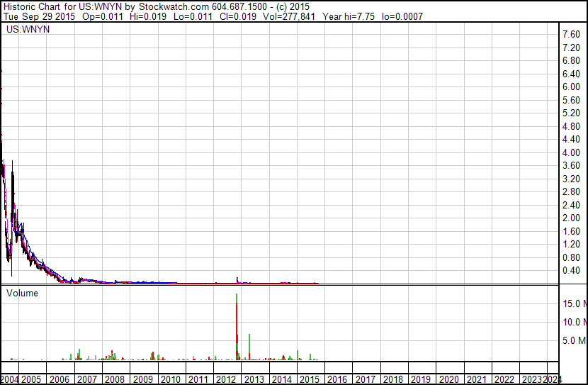This screenshot has height=385, width=588.
Task: Click the 1.60 price axis value
Action: coord(571,231)
